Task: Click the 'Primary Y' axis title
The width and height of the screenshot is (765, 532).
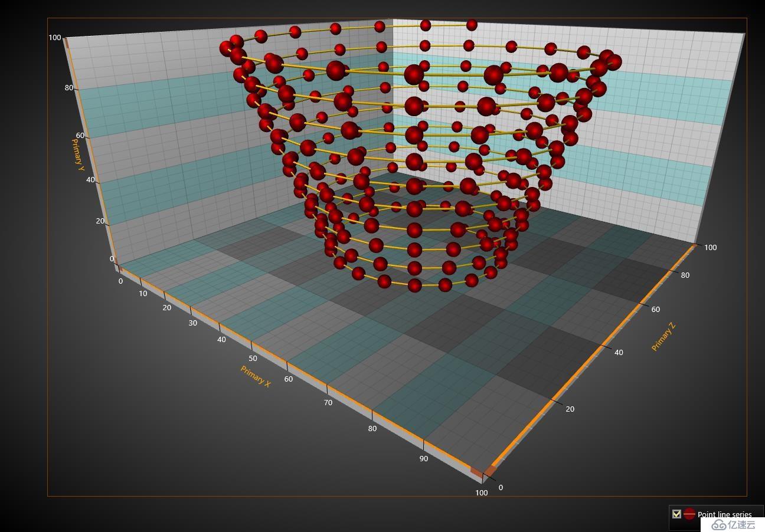Action: (78, 155)
